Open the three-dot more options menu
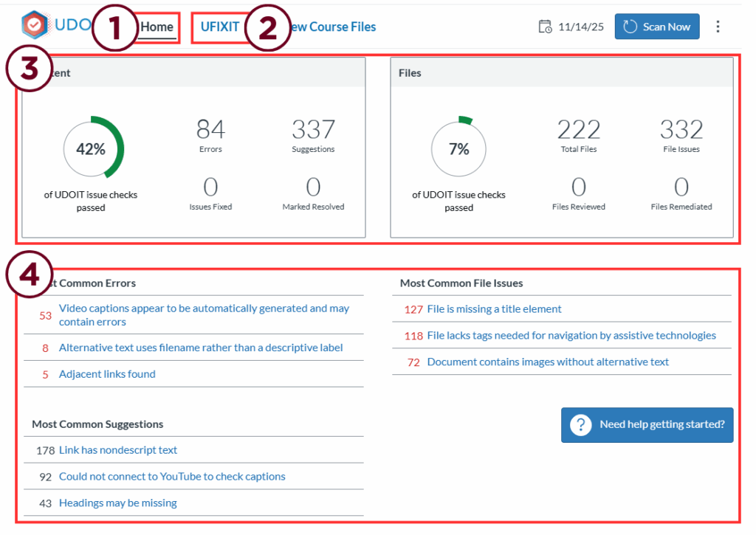Image resolution: width=756 pixels, height=535 pixels. (718, 27)
